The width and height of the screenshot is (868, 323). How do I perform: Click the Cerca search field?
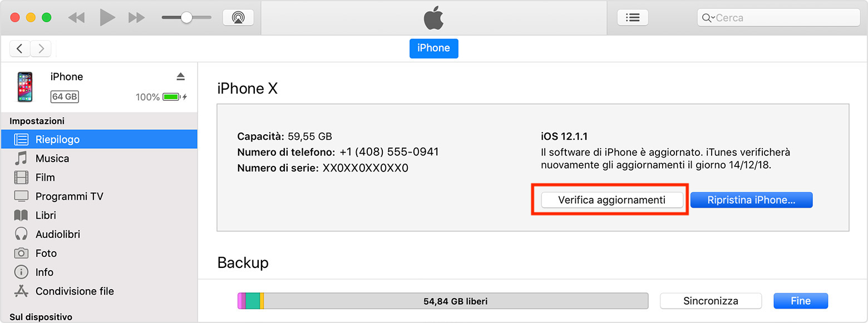785,18
